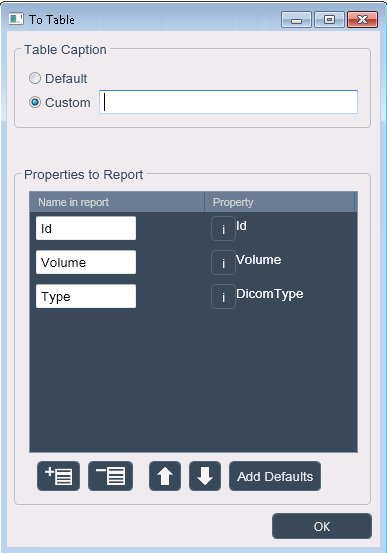Click the add row icon button
Image resolution: width=387 pixels, height=553 pixels.
pyautogui.click(x=58, y=476)
